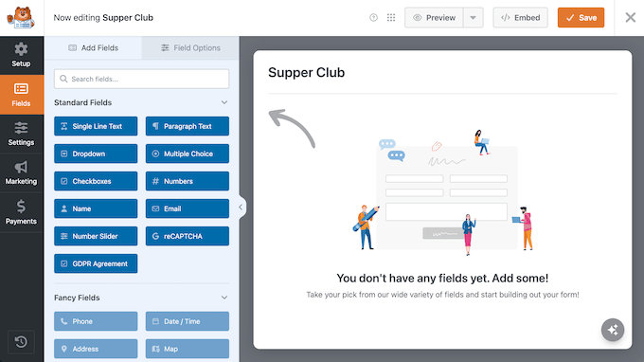Add an Email field
Image resolution: width=644 pixels, height=362 pixels.
(x=188, y=208)
